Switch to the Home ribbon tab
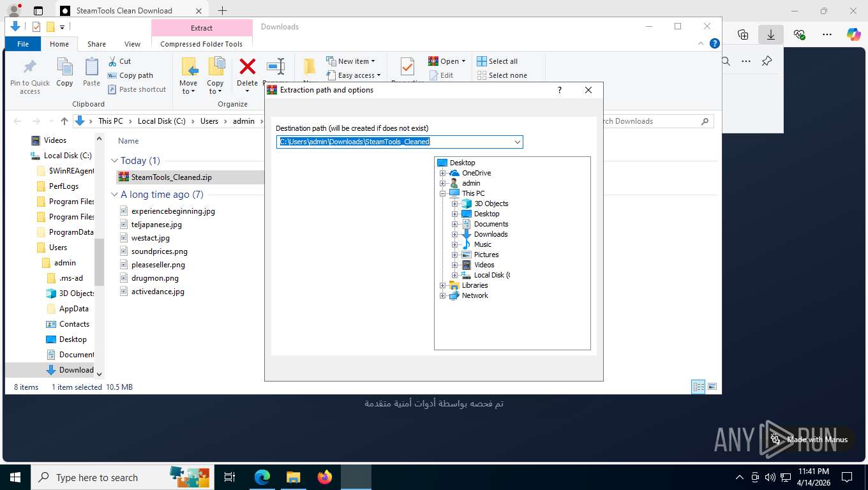 pos(59,44)
